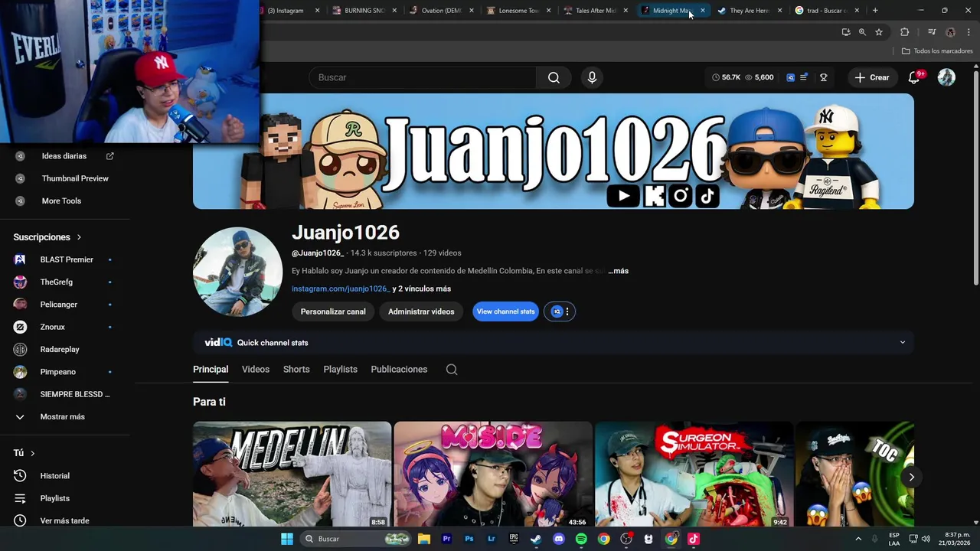Open the TikTok icon on the channel banner
The height and width of the screenshot is (551, 980).
click(707, 196)
